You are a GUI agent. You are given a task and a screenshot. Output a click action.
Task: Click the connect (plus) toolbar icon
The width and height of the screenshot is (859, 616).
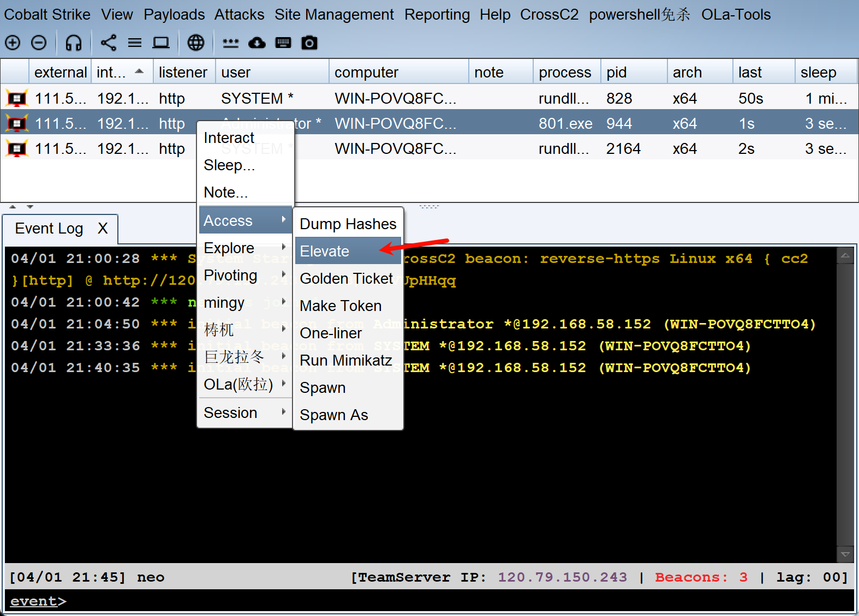(13, 43)
